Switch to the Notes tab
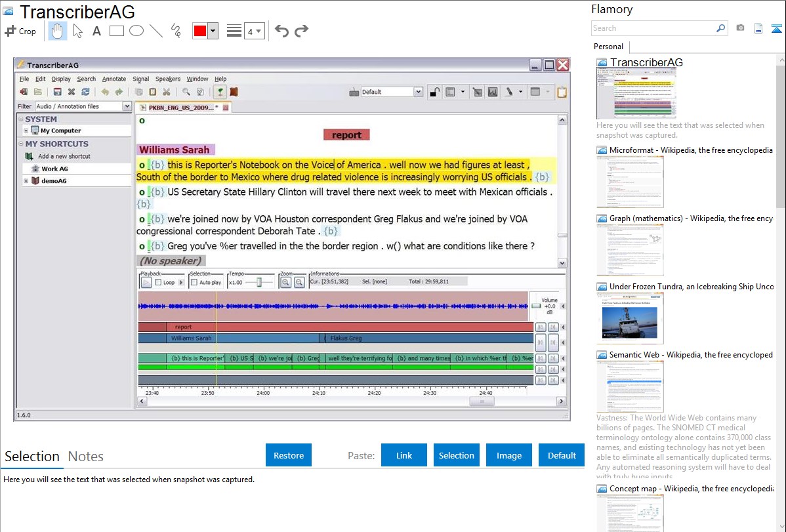Screen dimensions: 786x532 86,457
